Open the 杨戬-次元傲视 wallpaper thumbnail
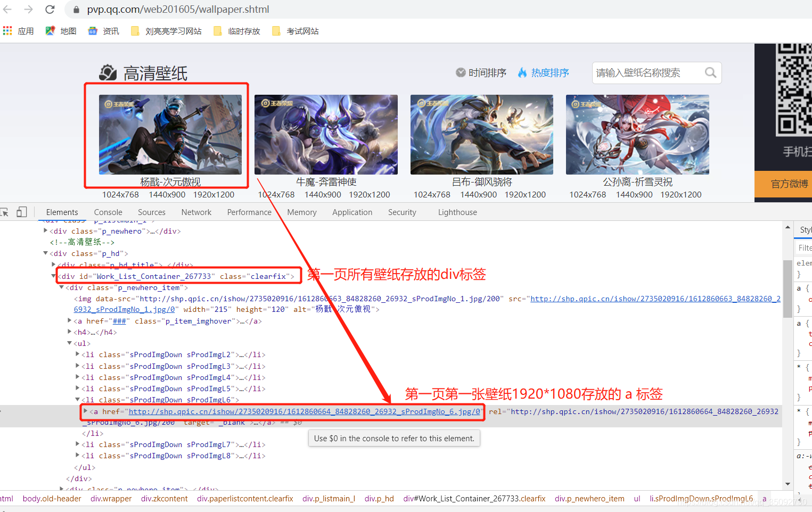The width and height of the screenshot is (812, 512). [170, 135]
